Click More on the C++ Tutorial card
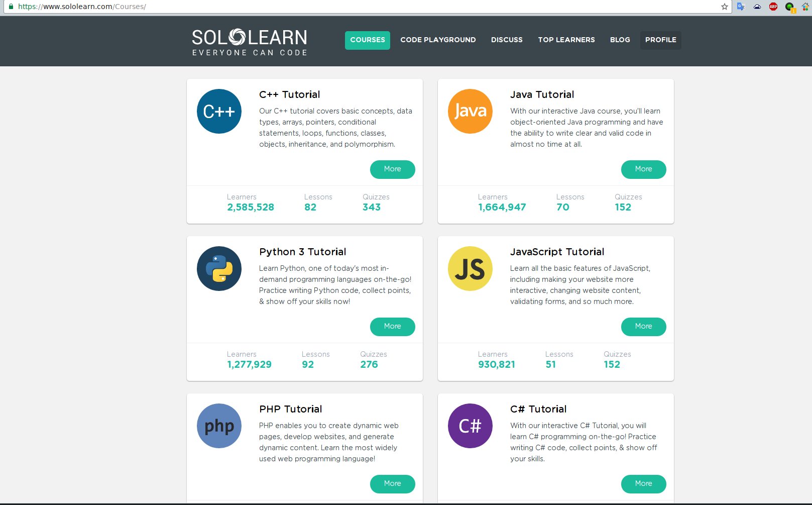812x505 pixels. coord(393,169)
